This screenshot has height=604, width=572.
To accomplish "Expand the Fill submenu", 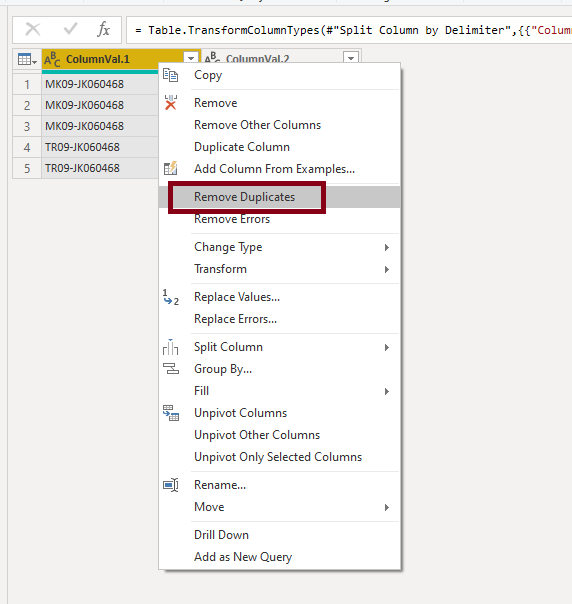I will pos(387,391).
